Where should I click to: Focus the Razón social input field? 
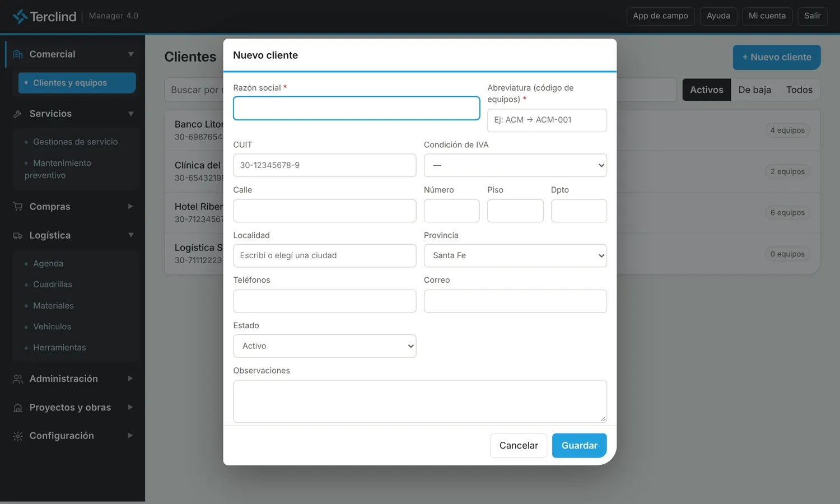click(357, 108)
